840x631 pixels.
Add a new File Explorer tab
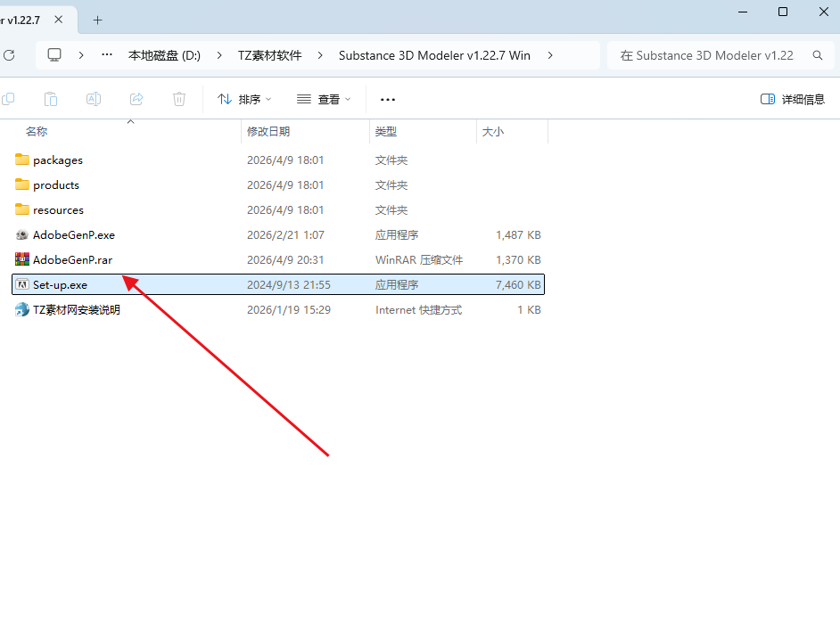point(97,20)
